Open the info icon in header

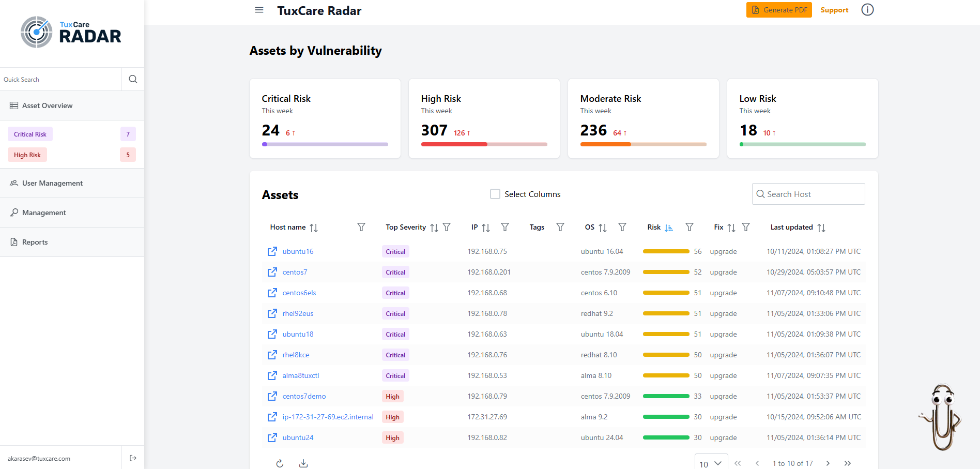coord(867,10)
